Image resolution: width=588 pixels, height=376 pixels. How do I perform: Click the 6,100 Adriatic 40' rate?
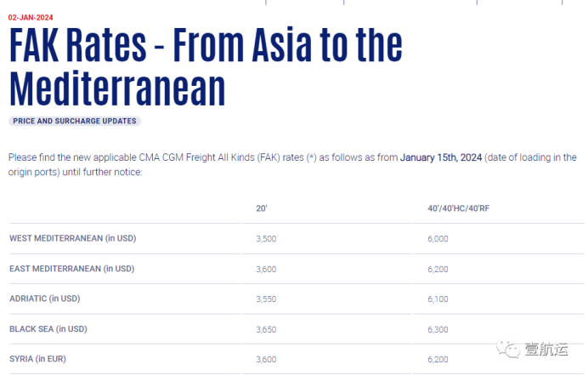pos(438,299)
